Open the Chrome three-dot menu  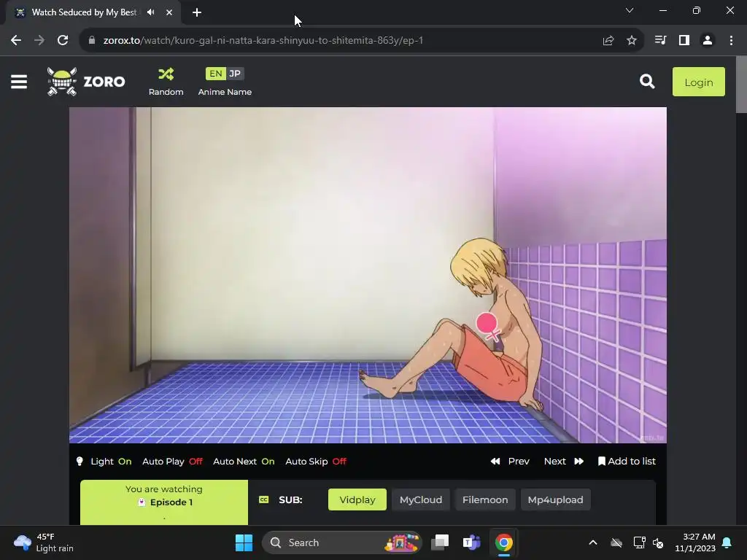(731, 41)
